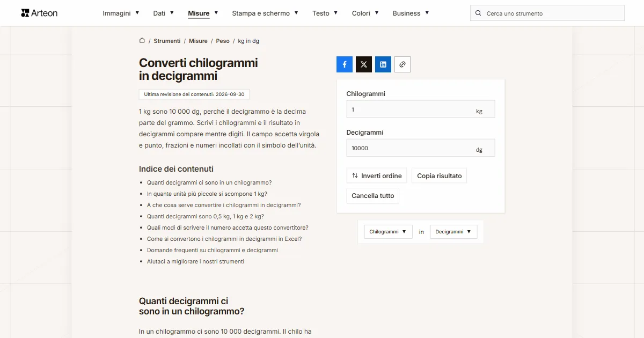
Task: Open the Misure menu
Action: [x=203, y=13]
